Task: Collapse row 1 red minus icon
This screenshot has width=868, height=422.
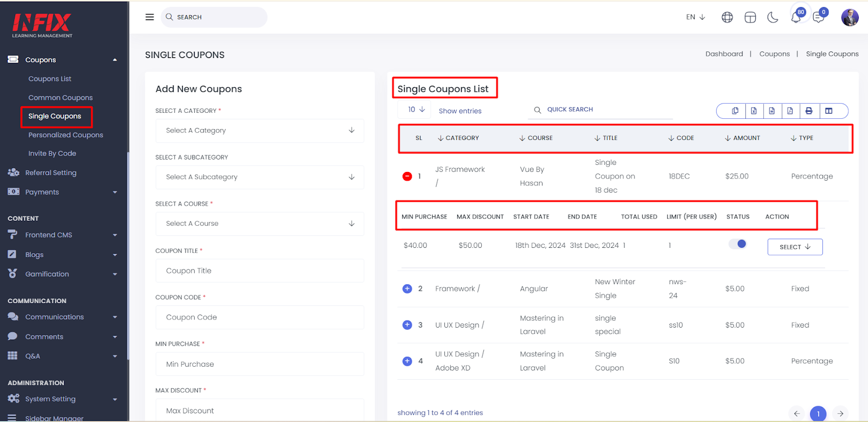Action: coord(407,176)
